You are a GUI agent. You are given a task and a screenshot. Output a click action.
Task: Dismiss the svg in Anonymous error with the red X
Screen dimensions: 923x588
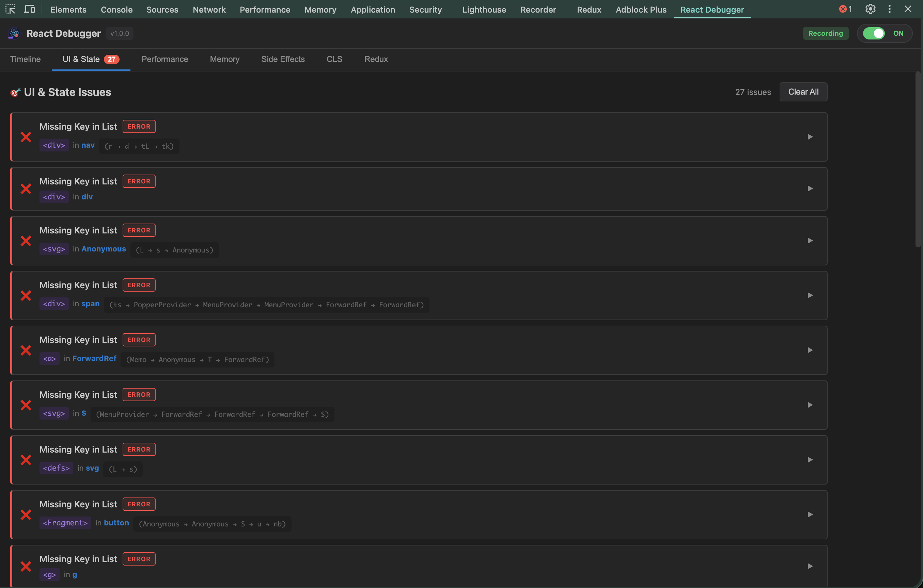point(26,241)
